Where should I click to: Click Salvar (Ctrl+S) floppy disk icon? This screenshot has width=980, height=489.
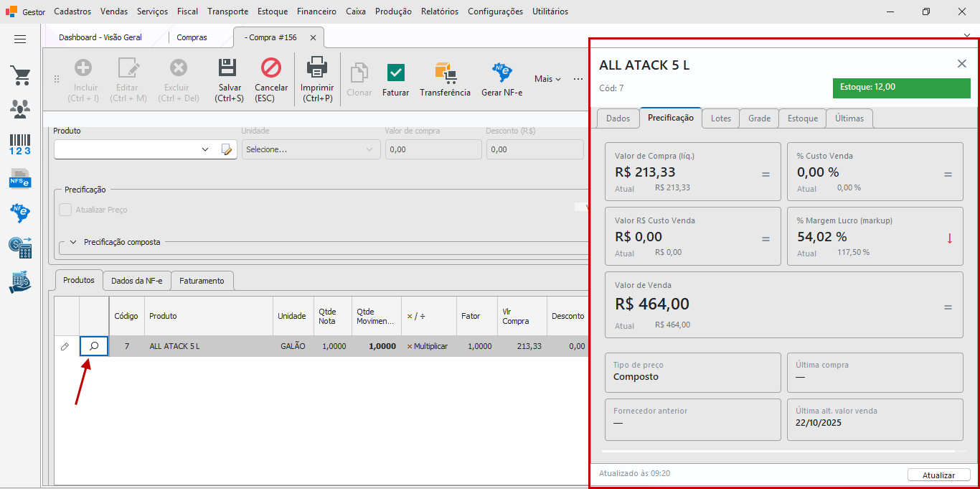click(x=228, y=68)
